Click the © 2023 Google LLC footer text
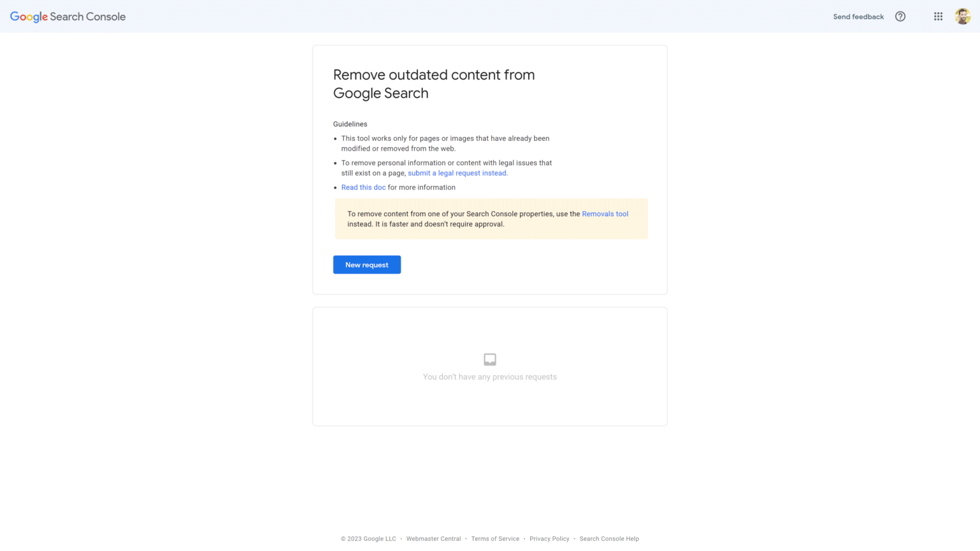The width and height of the screenshot is (980, 551). click(368, 538)
